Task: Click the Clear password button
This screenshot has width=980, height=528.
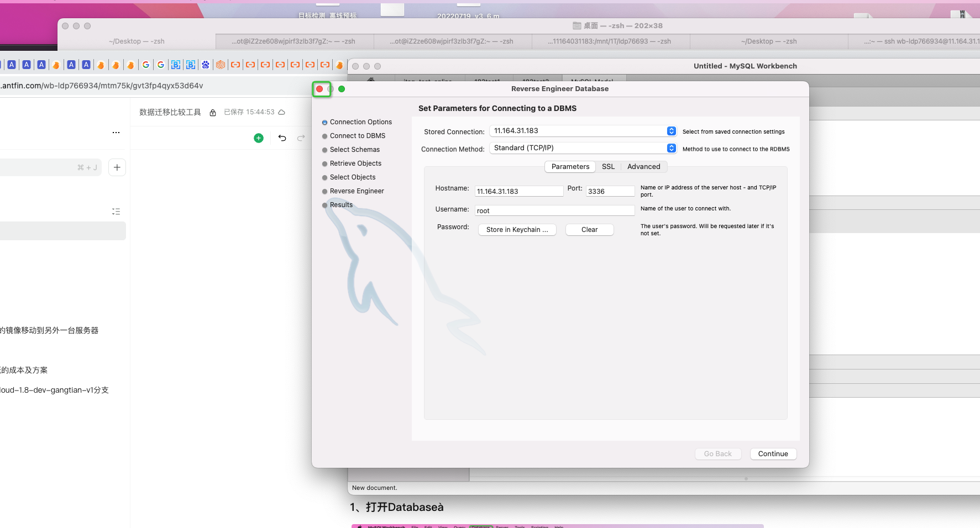Action: [x=590, y=230]
